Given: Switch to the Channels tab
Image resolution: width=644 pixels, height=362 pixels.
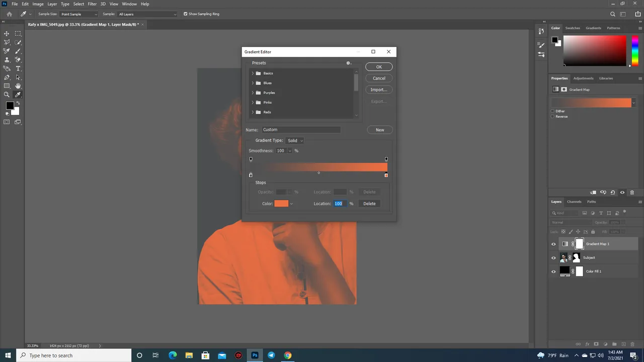Looking at the screenshot, I should 574,202.
